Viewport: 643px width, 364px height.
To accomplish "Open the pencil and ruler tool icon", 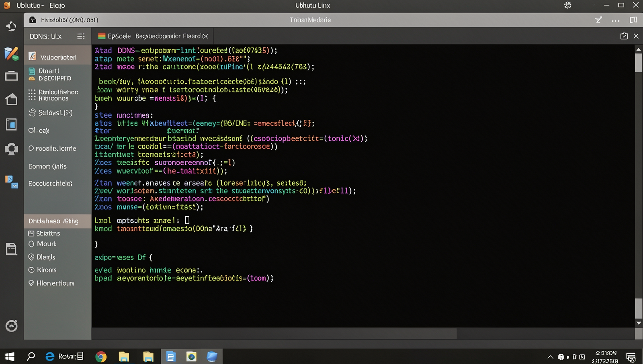I will (x=11, y=53).
